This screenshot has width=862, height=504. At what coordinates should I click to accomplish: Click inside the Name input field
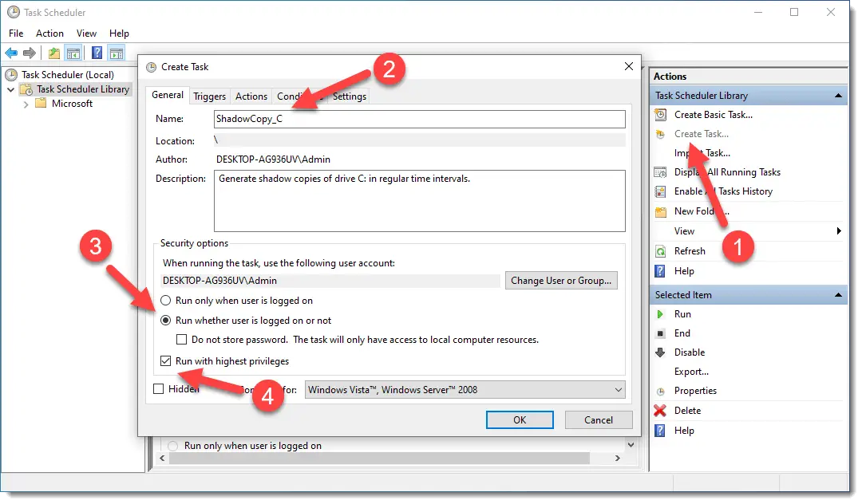[359, 118]
